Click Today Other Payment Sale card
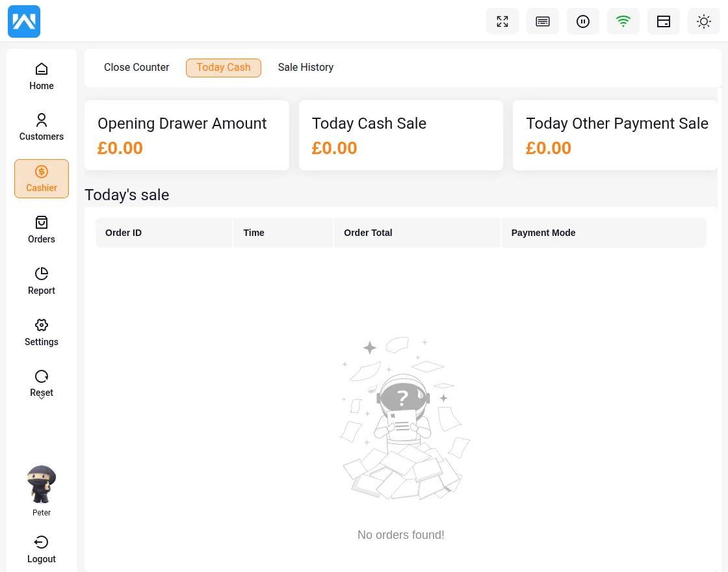728x572 pixels. [615, 135]
